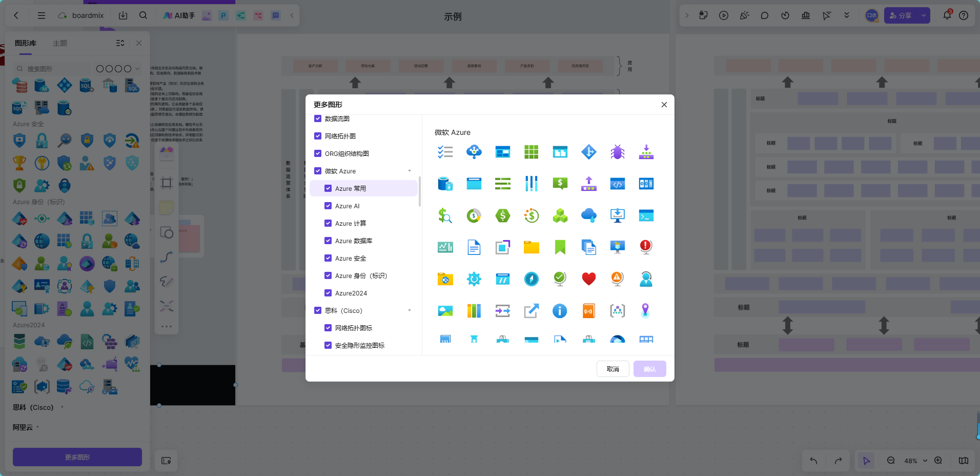Toggle the 微软 Azure checkbox
The height and width of the screenshot is (476, 980).
pos(318,171)
